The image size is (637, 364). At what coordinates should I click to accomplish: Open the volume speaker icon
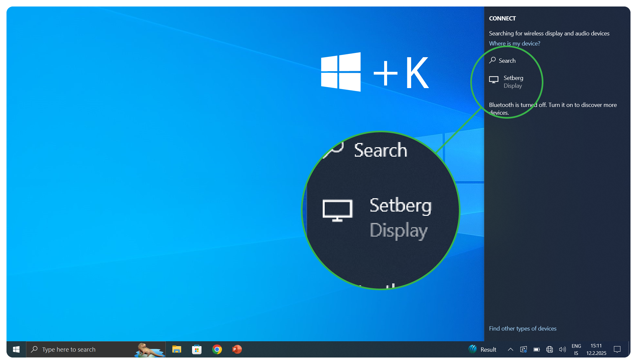563,349
